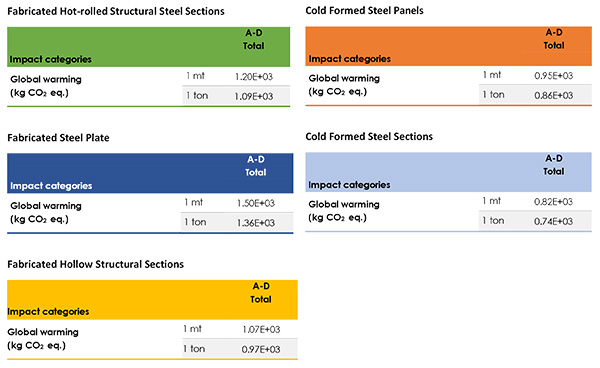Click the 1.20E+03 value in green table
This screenshot has height=368, width=600.
(x=254, y=77)
